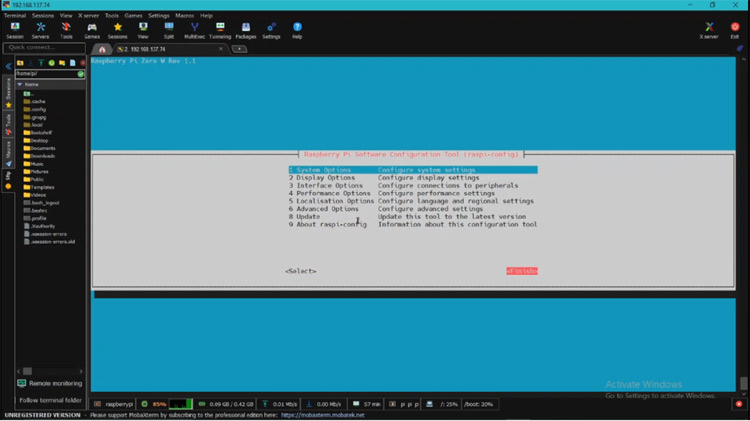The height and width of the screenshot is (421, 750).
Task: Click the upload icon in SFTP toolbar
Action: pyautogui.click(x=41, y=63)
